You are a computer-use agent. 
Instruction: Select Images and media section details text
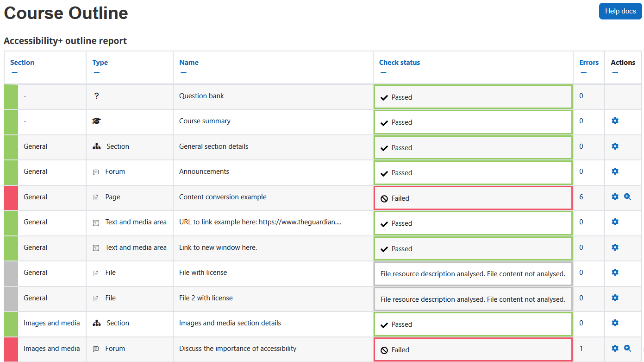pos(230,323)
